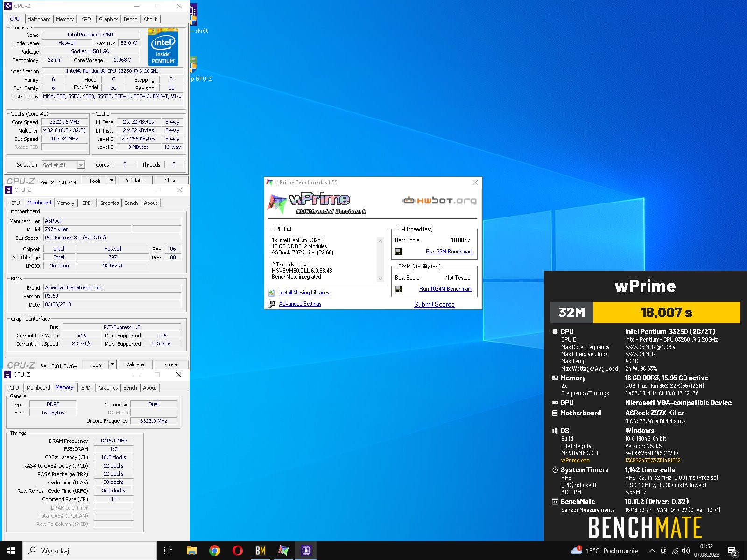Open the notification center icon
Image resolution: width=747 pixels, height=560 pixels.
pyautogui.click(x=733, y=551)
